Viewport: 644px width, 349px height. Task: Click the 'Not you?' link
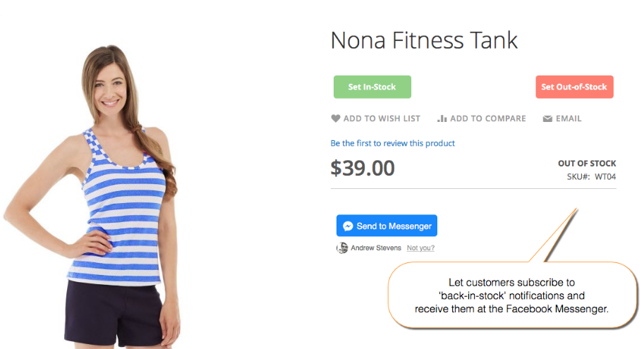tap(420, 248)
